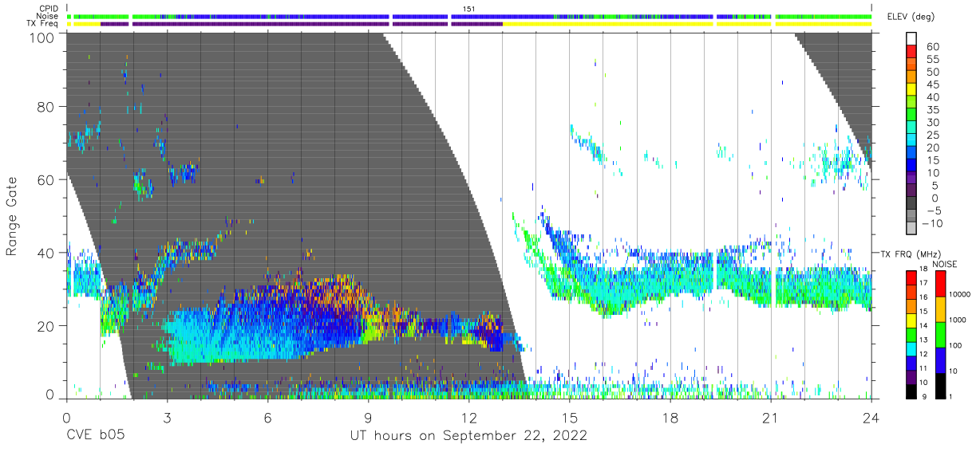Click the range gate tick label 80
The width and height of the screenshot is (980, 452).
pyautogui.click(x=45, y=106)
